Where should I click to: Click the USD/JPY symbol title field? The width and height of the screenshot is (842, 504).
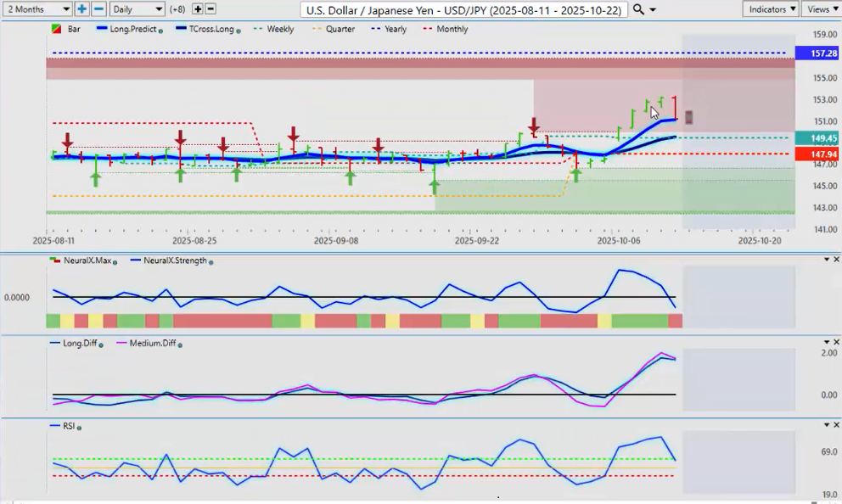[x=465, y=9]
